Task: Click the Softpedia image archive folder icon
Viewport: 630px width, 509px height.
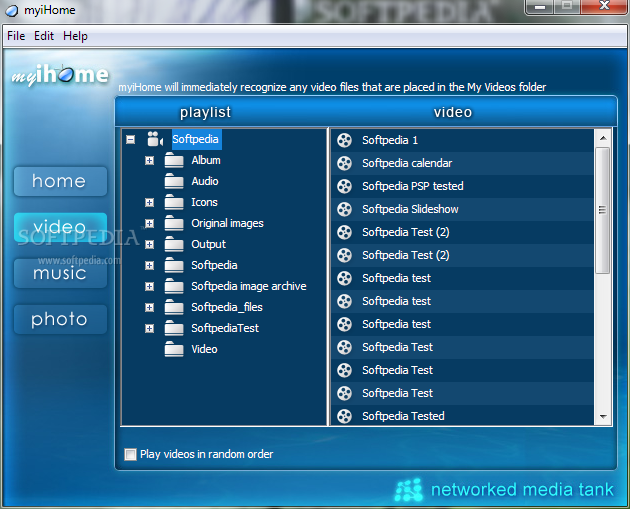Action: coord(174,286)
